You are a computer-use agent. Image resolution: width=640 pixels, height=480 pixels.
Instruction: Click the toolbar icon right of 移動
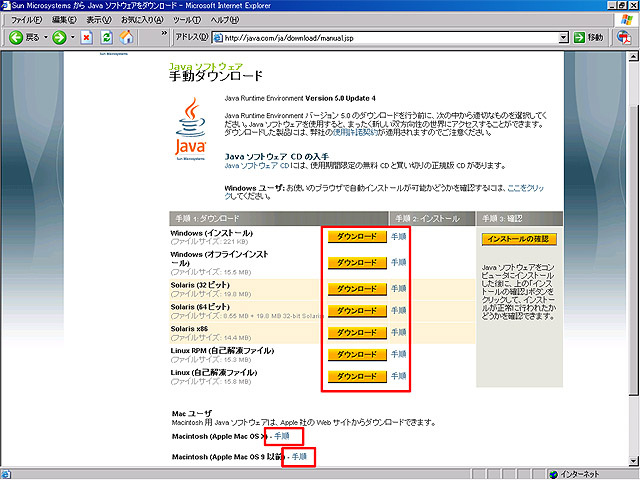(x=624, y=38)
